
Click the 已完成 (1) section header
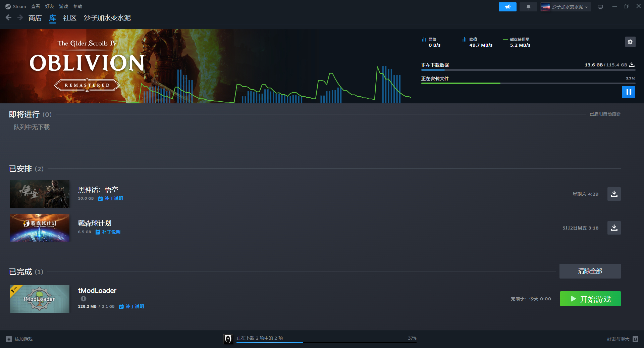pyautogui.click(x=26, y=272)
